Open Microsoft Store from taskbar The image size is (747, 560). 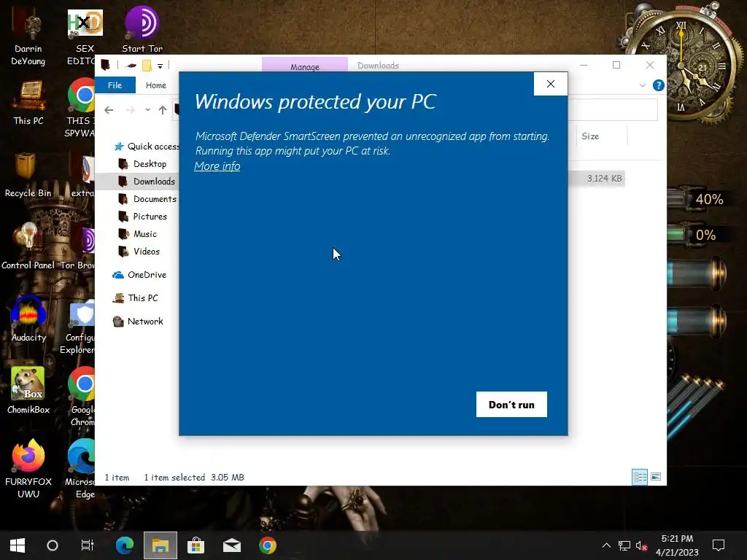point(196,545)
